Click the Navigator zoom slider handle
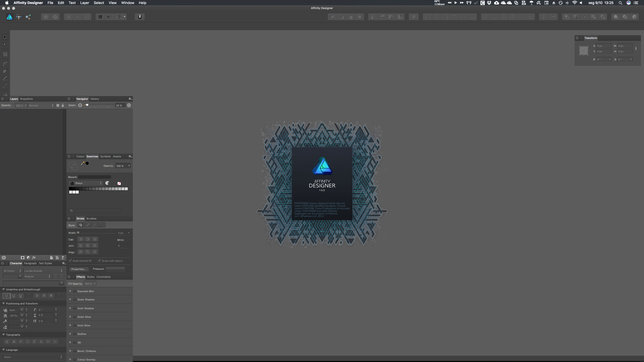 [87, 105]
